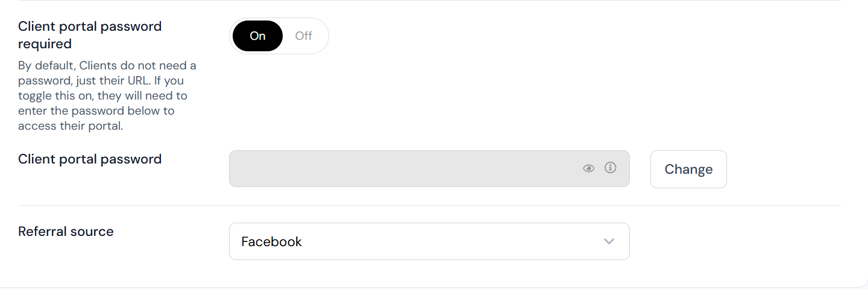Click the "Client portal password" field label

pyautogui.click(x=90, y=159)
